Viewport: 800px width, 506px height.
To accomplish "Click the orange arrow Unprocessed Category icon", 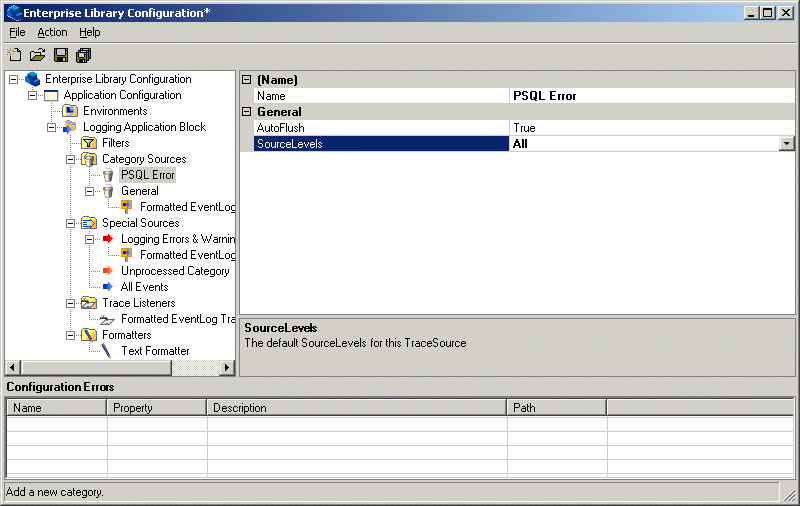I will [x=108, y=271].
